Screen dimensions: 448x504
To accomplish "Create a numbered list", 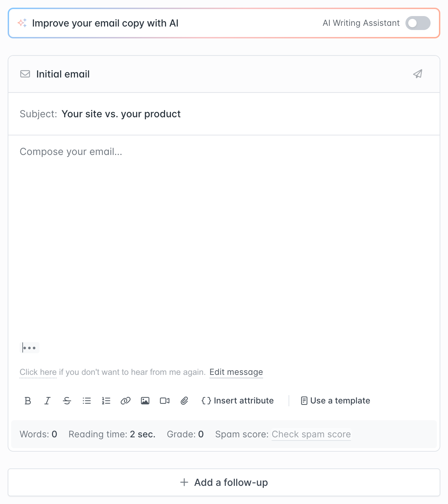I will click(106, 401).
